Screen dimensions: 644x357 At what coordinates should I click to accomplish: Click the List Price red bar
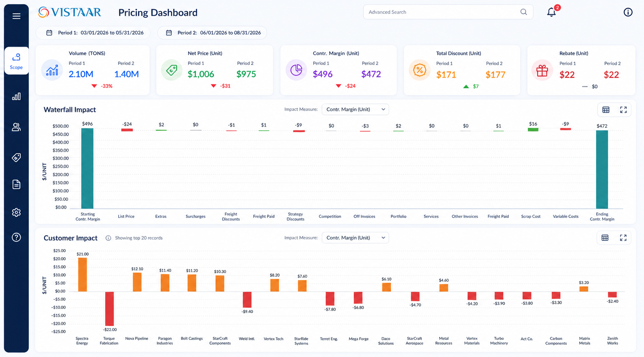(x=127, y=130)
